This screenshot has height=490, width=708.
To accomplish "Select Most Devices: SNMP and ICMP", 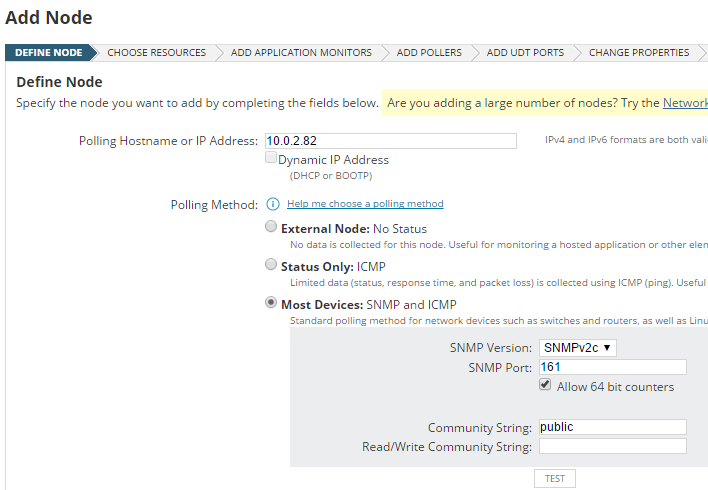I will tap(271, 304).
